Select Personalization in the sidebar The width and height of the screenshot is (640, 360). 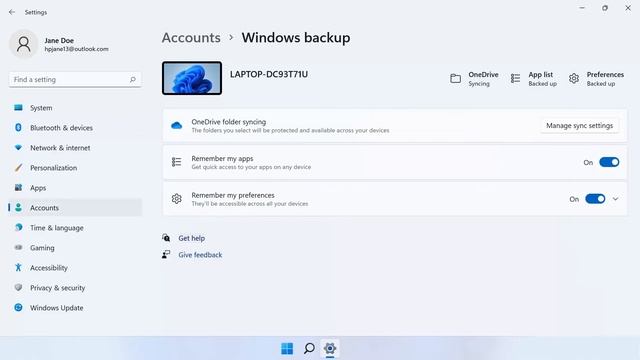[75, 168]
